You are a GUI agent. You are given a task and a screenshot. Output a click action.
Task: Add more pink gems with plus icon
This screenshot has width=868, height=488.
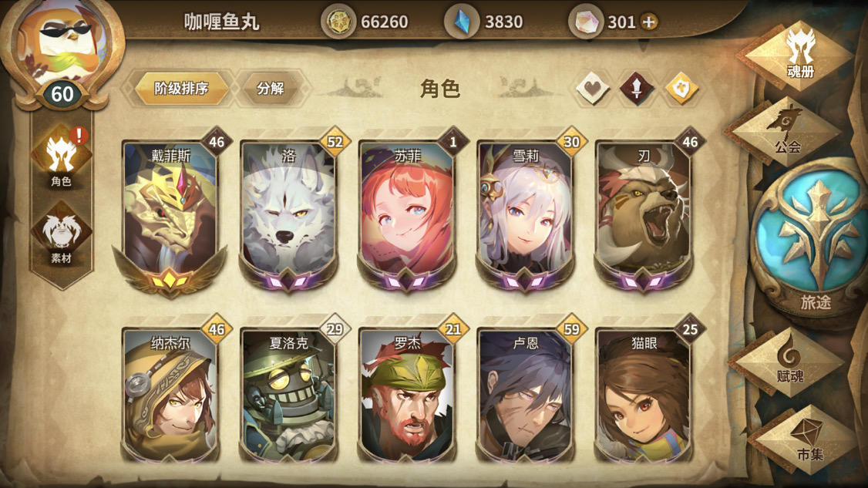649,22
